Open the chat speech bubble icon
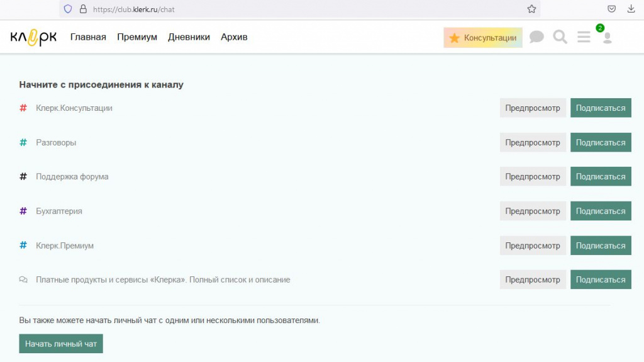This screenshot has height=362, width=644. (x=536, y=37)
